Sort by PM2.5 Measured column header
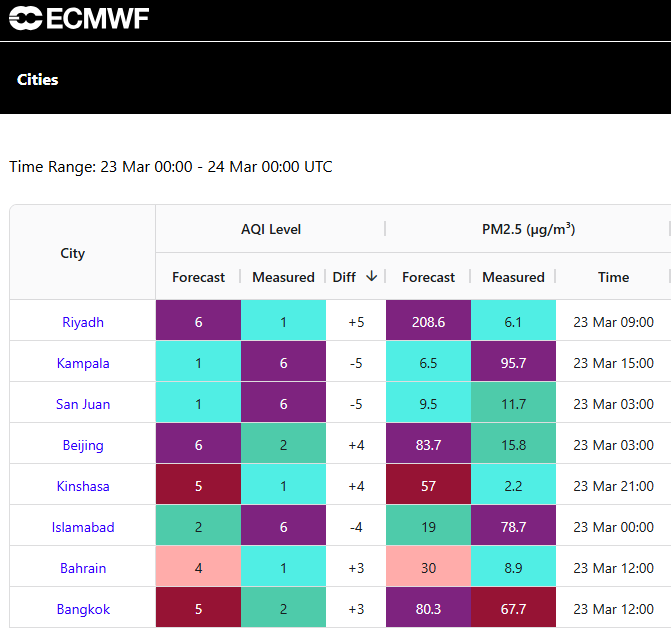 513,277
